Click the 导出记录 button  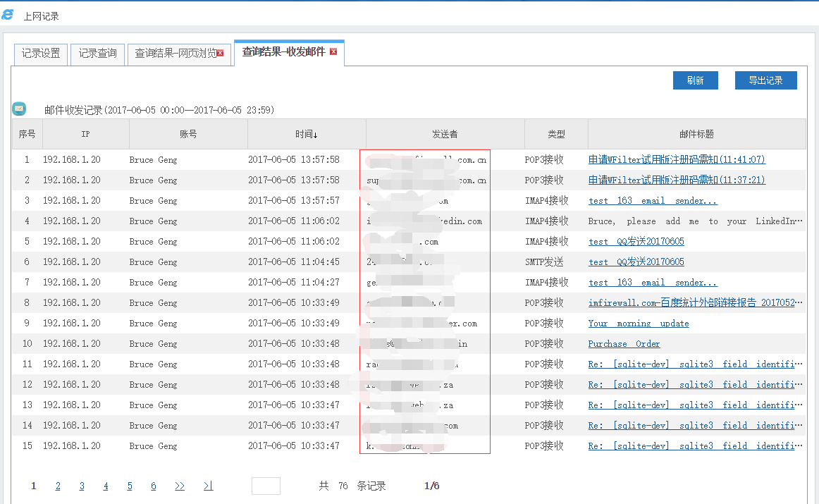click(765, 80)
